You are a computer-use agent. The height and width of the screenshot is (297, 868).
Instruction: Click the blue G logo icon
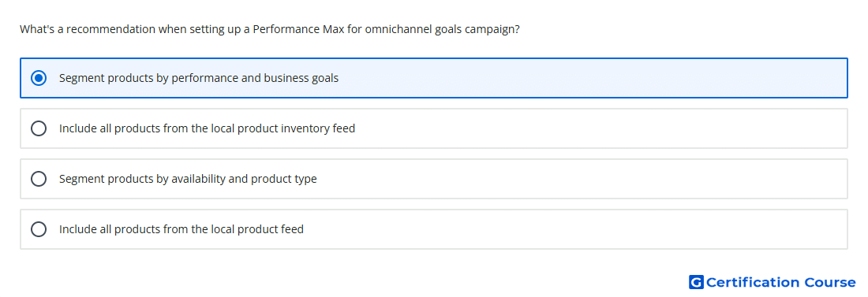pos(696,282)
